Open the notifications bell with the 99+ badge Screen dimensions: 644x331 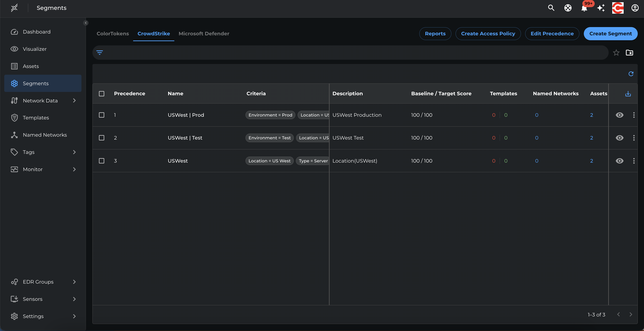tap(584, 8)
